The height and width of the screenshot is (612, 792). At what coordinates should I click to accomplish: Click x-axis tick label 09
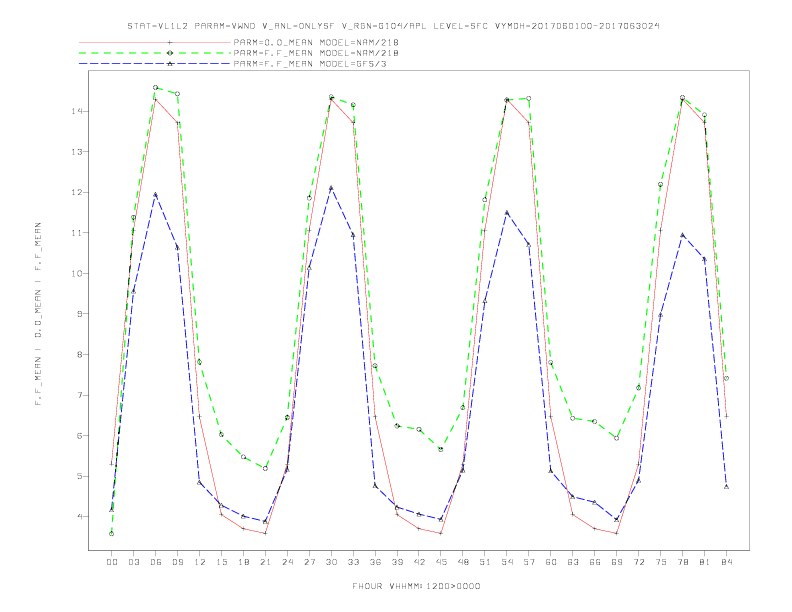point(177,562)
